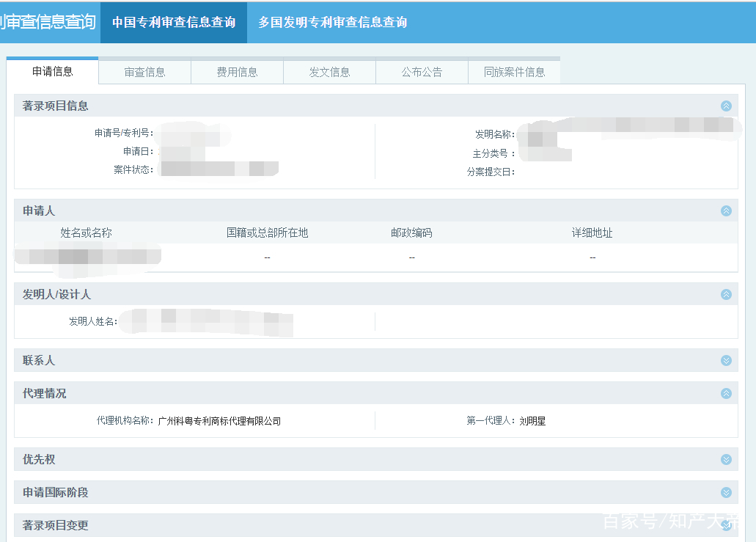The image size is (756, 542).
Task: Collapse the 申请人 section arrow
Action: [x=726, y=210]
